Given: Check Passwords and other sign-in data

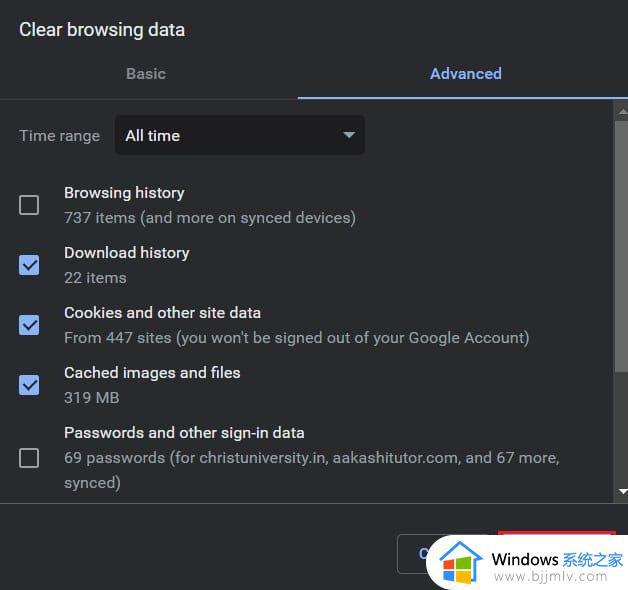Looking at the screenshot, I should 29,458.
